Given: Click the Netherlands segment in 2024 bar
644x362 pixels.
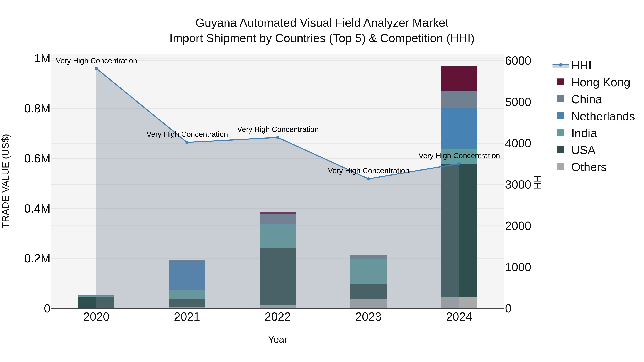Looking at the screenshot, I should tap(459, 128).
